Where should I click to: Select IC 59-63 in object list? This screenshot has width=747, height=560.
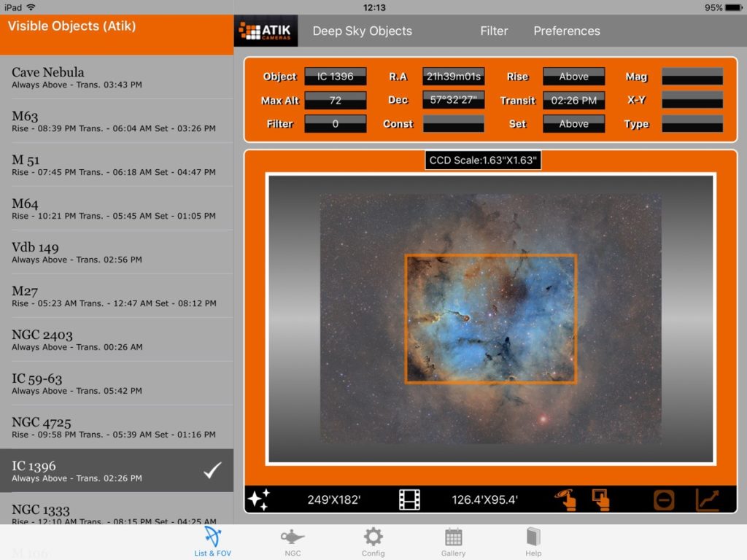tap(117, 384)
